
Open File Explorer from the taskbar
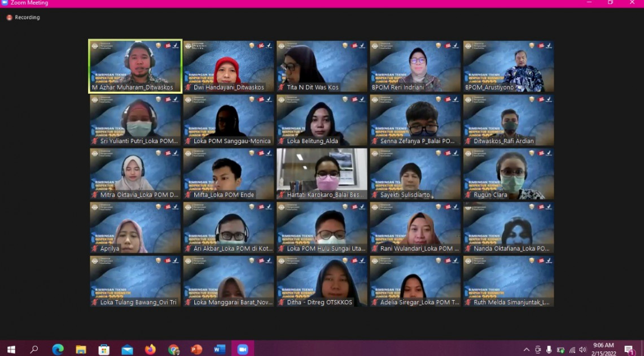point(81,349)
